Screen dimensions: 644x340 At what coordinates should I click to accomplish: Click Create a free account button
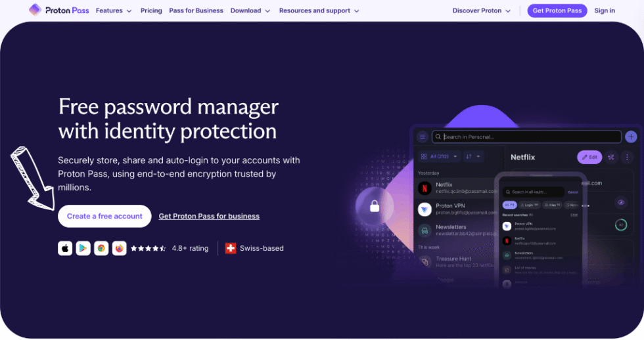pyautogui.click(x=104, y=216)
